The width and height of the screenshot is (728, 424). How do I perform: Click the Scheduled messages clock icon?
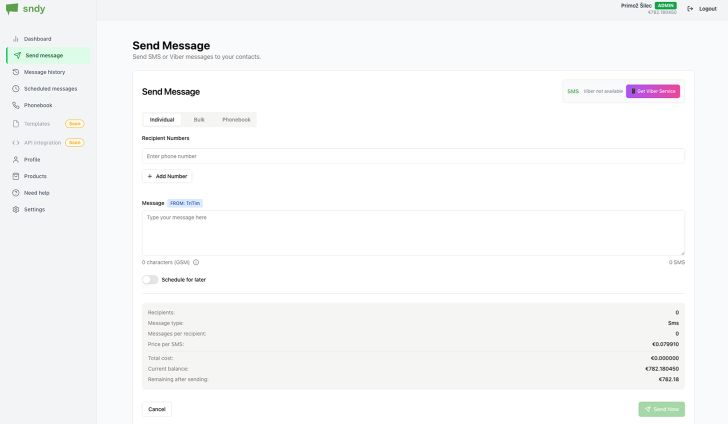pos(16,89)
